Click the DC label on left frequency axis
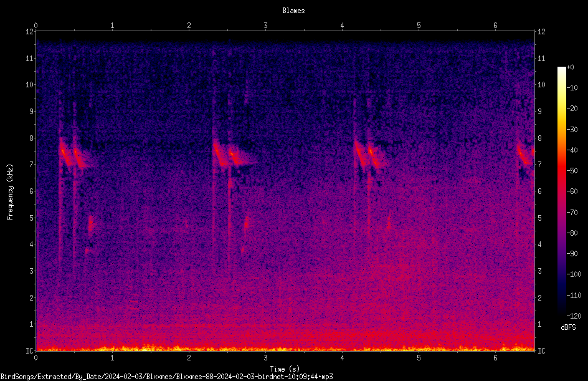588x381 pixels. point(29,350)
